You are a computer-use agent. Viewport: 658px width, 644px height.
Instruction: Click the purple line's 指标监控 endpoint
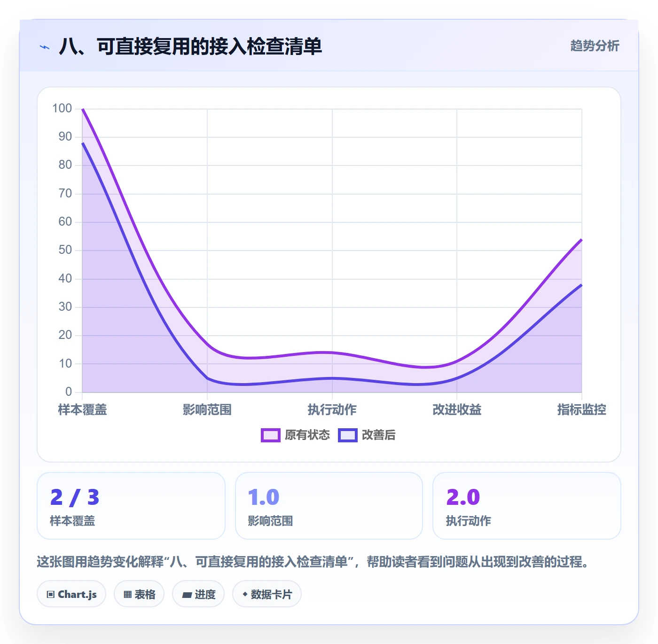[x=582, y=240]
